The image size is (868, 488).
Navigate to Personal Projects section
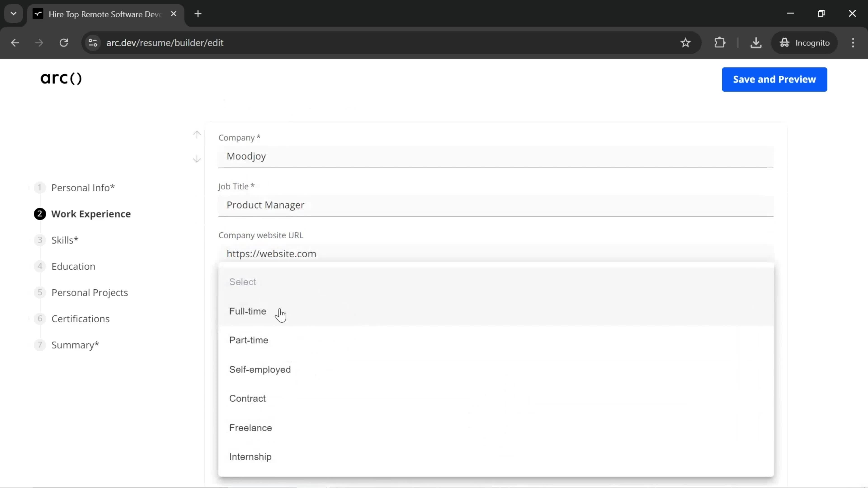tap(90, 292)
